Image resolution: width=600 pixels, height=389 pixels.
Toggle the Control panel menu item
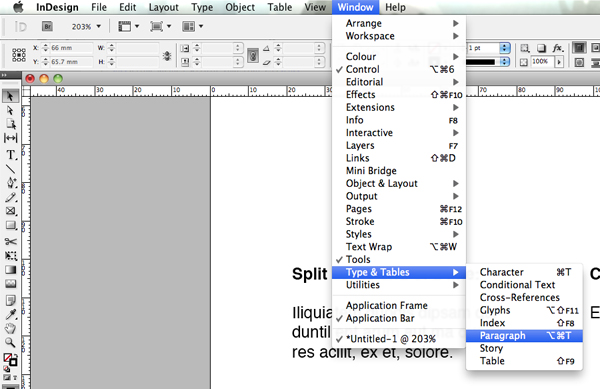tap(399, 69)
